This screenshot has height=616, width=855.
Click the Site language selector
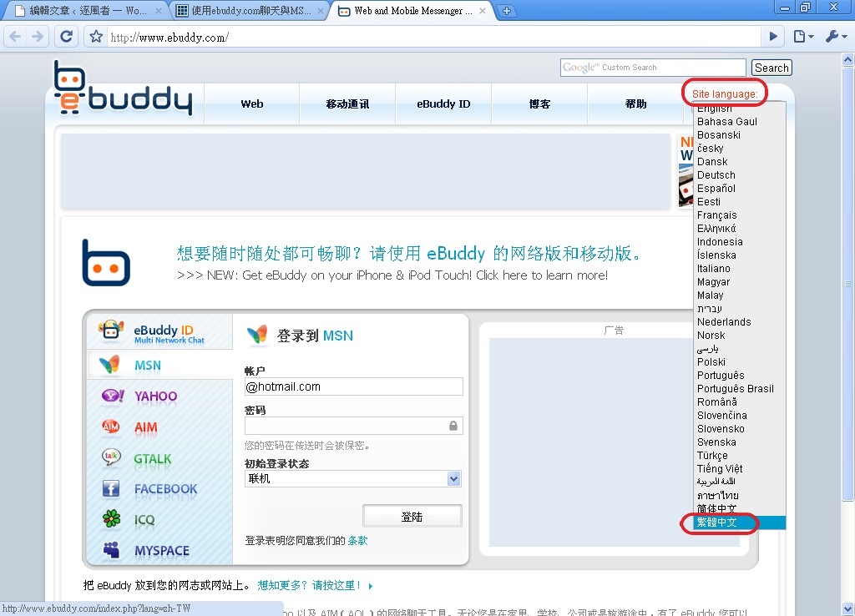tap(725, 93)
